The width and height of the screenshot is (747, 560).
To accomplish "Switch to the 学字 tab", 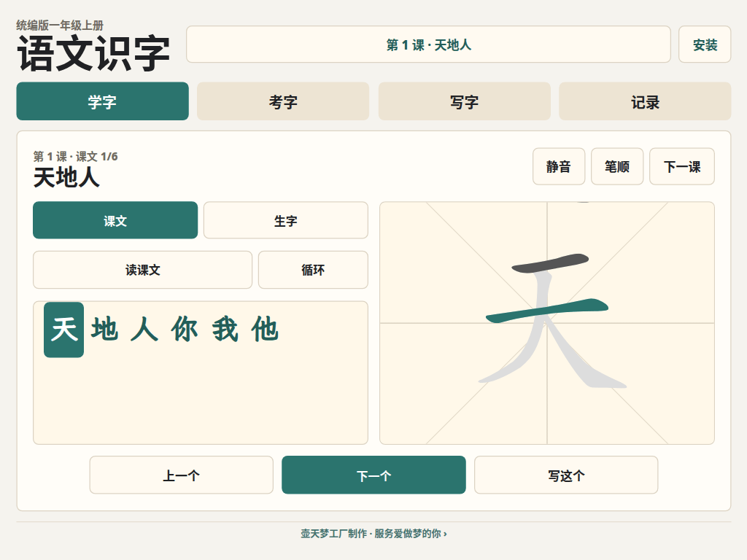I will [102, 101].
